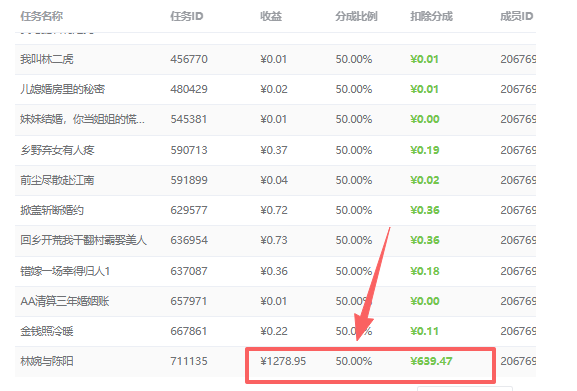Click task ID 711135
This screenshot has height=391, width=577.
pyautogui.click(x=189, y=361)
